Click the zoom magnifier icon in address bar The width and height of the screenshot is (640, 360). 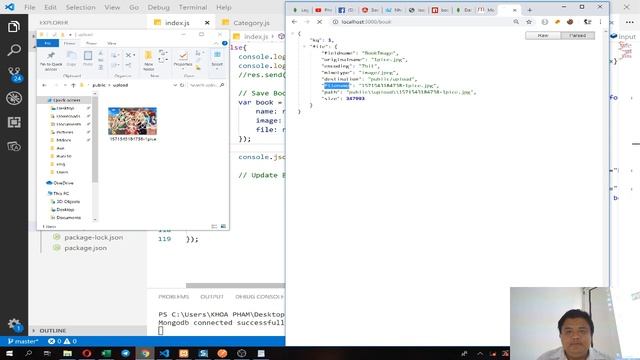[516, 22]
